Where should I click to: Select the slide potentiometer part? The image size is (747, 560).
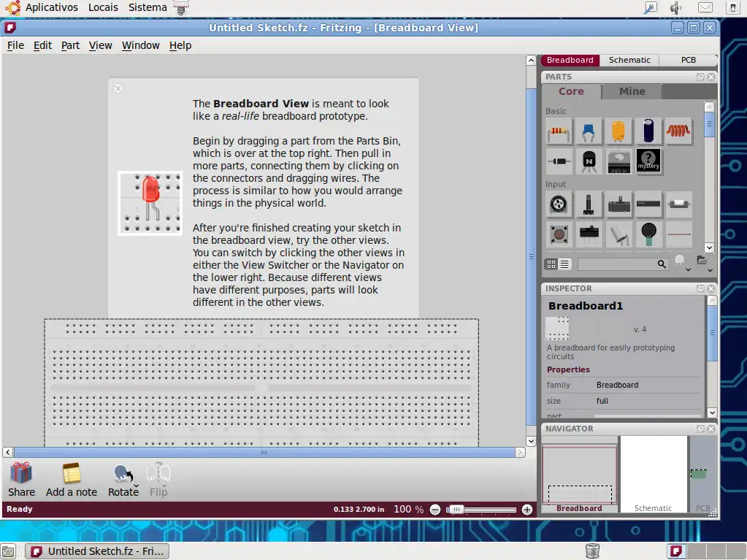618,204
